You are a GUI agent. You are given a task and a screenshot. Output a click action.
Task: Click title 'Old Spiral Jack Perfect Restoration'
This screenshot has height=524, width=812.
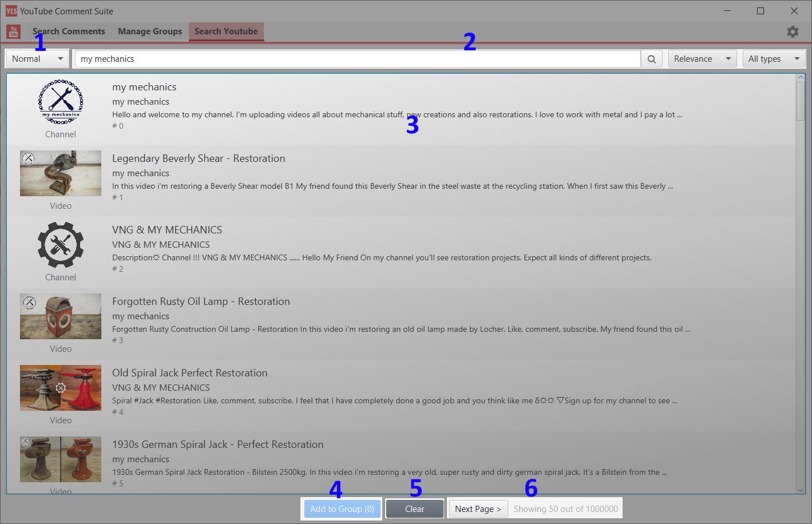click(x=190, y=373)
